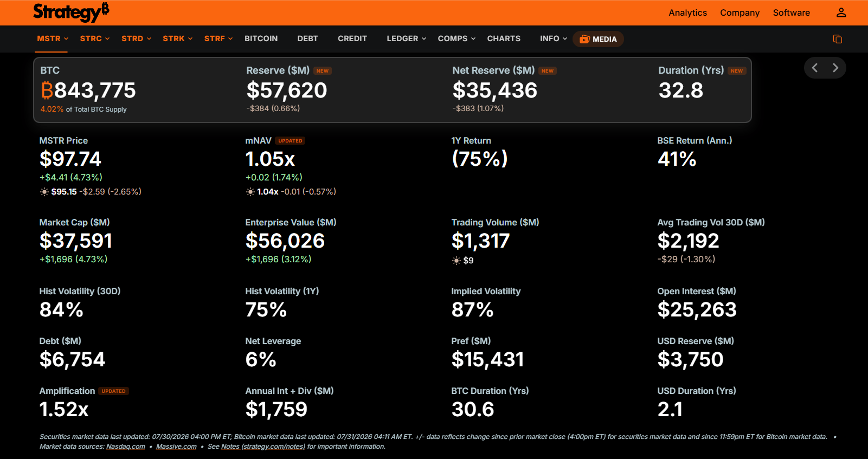Open the DEBT tab
Screen dimensions: 868x459
click(x=307, y=38)
